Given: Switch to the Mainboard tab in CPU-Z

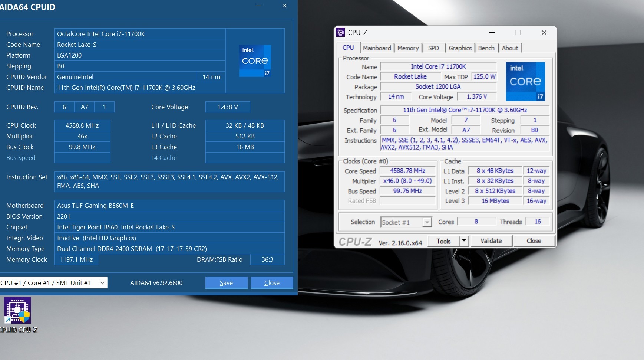Looking at the screenshot, I should coord(377,48).
